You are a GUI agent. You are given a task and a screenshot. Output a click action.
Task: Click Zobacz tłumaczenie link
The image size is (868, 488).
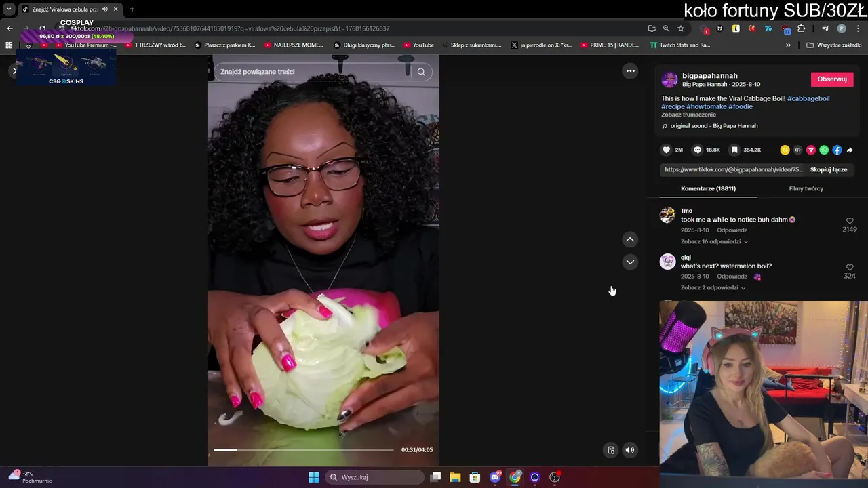point(688,115)
